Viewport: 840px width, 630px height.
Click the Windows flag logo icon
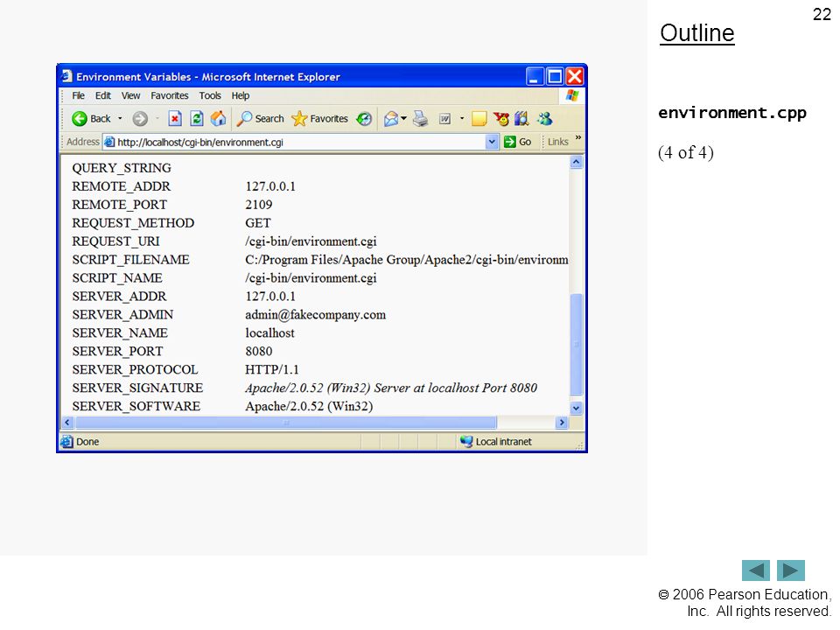(572, 95)
